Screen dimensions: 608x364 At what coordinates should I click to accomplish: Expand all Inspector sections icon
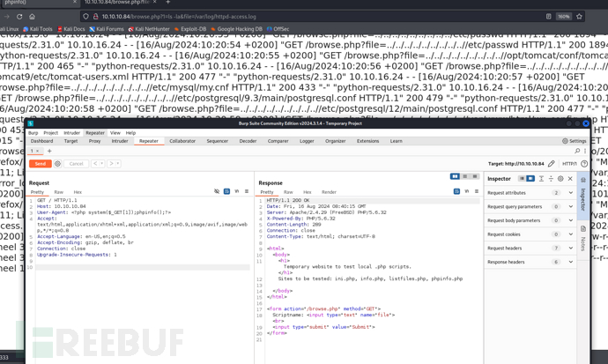pyautogui.click(x=541, y=179)
